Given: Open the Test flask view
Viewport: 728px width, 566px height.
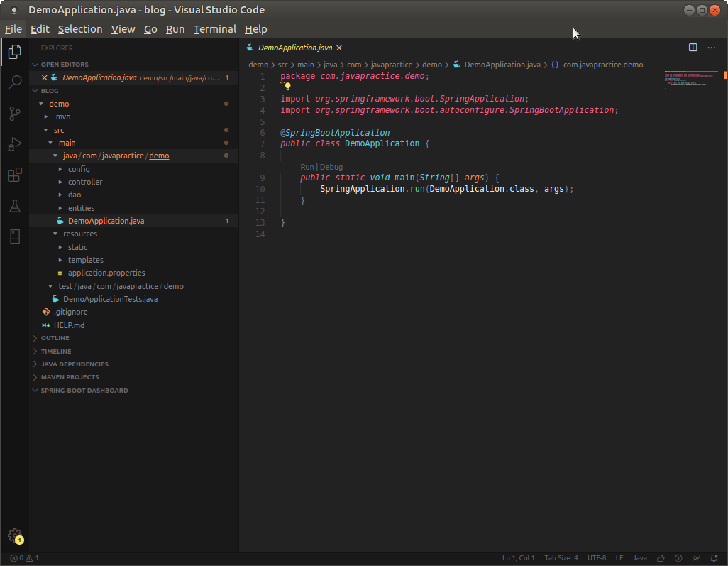Looking at the screenshot, I should click(14, 206).
